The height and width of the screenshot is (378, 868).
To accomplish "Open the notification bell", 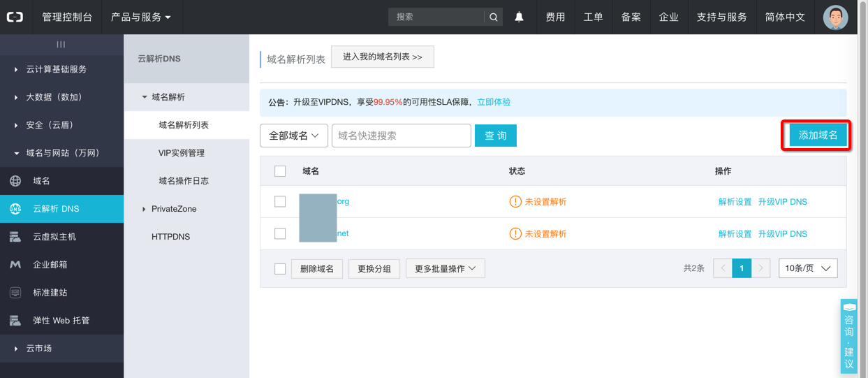I will click(x=519, y=17).
